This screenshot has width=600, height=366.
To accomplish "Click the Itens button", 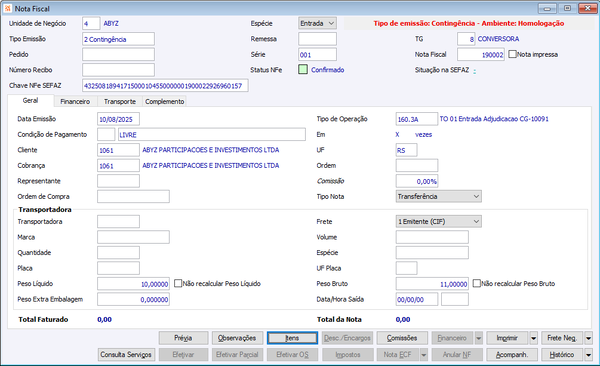I will pyautogui.click(x=292, y=338).
